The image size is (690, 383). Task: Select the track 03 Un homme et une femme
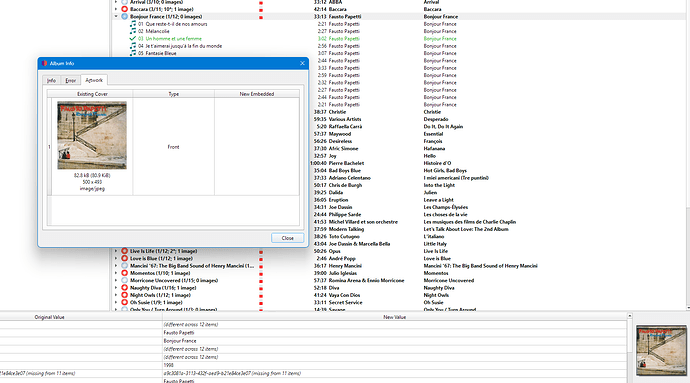click(x=170, y=39)
